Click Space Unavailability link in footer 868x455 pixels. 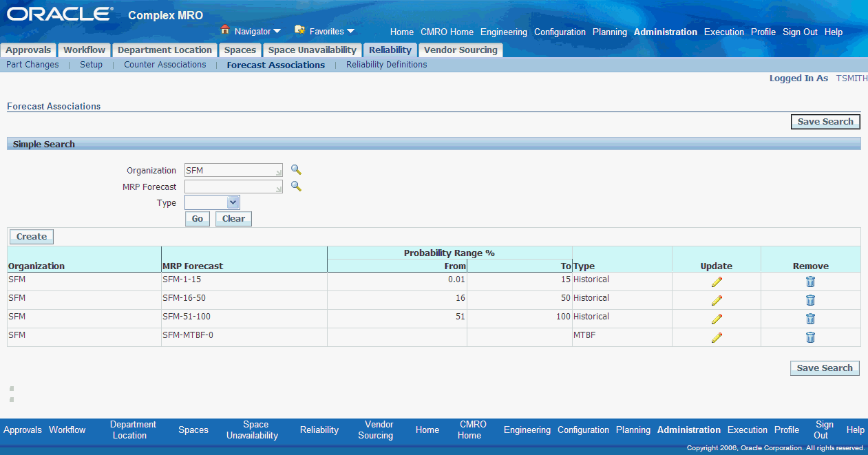tap(253, 430)
